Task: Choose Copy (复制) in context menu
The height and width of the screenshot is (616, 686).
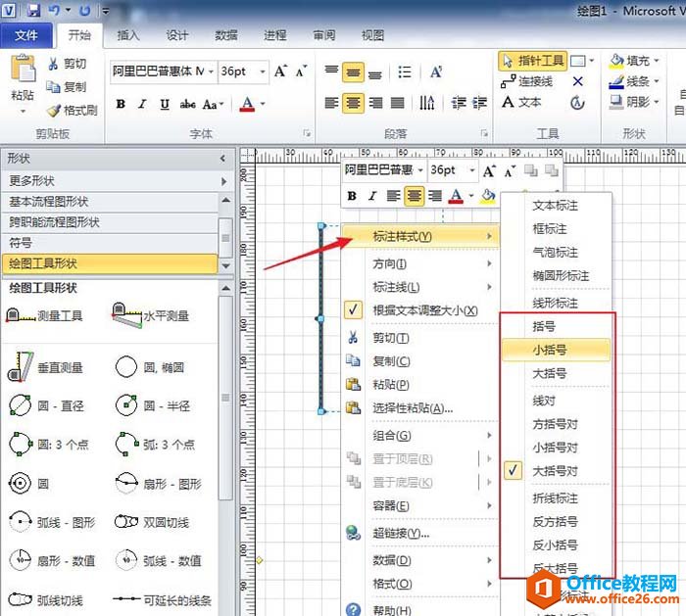Action: pyautogui.click(x=420, y=361)
